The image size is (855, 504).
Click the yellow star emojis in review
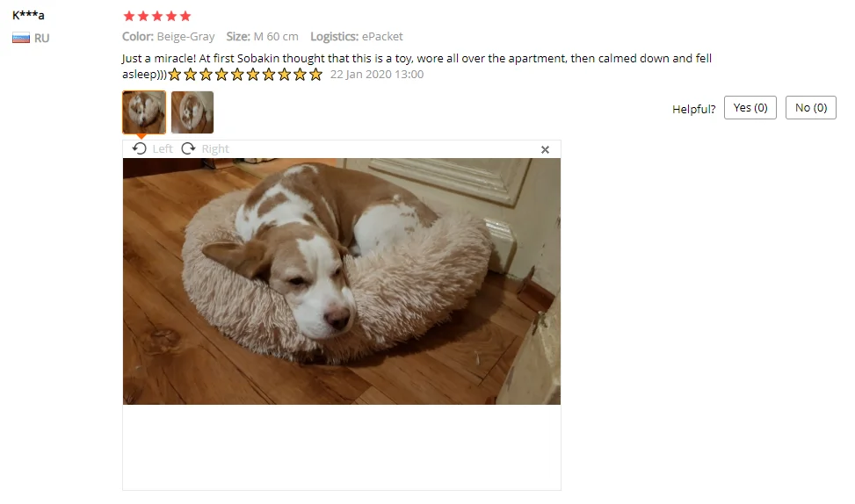point(245,75)
